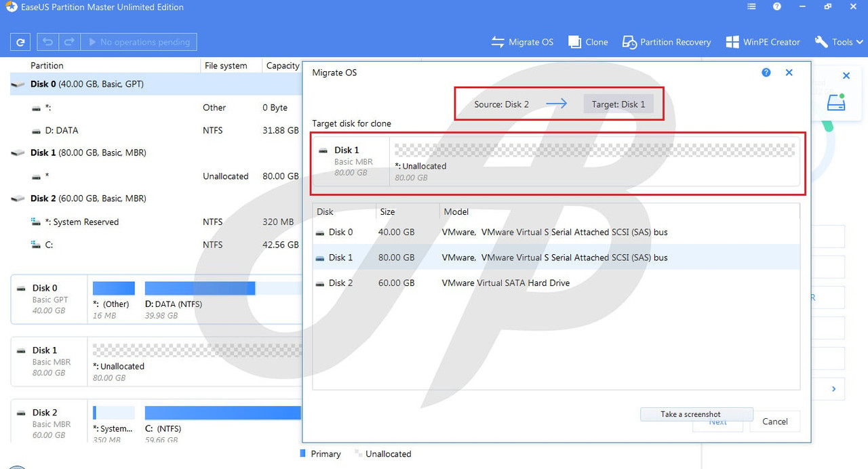Launch Partition Recovery from toolbar
The height and width of the screenshot is (469, 868).
pyautogui.click(x=667, y=42)
